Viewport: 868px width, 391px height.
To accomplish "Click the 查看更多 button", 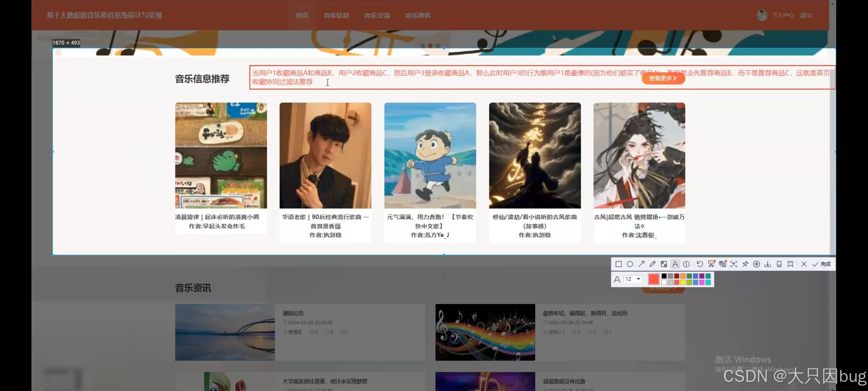I will tap(663, 78).
